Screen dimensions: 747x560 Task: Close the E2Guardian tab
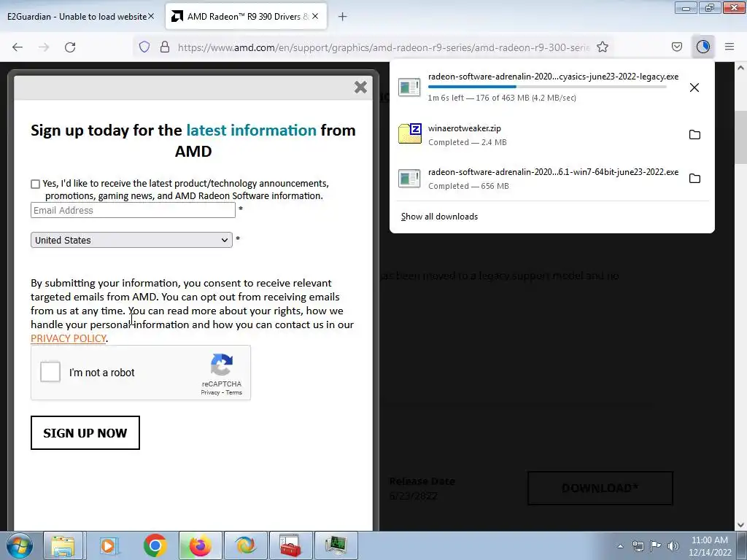coord(151,16)
